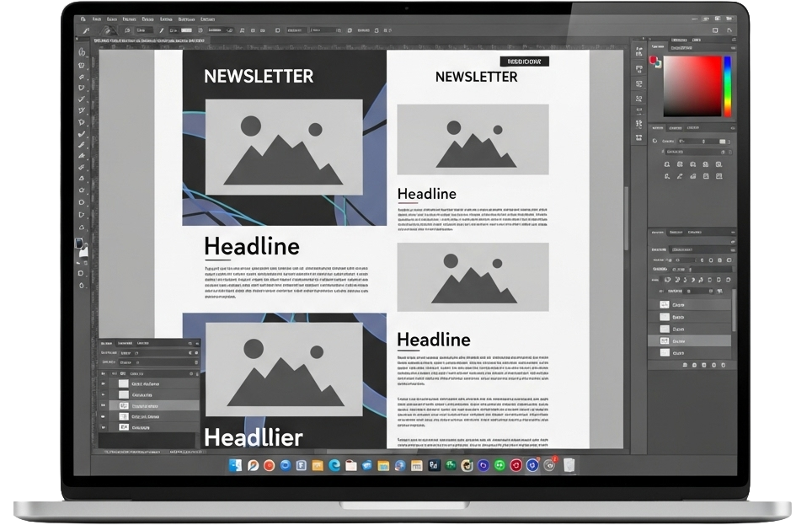
Task: Click the delete layer icon in the right Layers panel
Action: pyautogui.click(x=722, y=365)
